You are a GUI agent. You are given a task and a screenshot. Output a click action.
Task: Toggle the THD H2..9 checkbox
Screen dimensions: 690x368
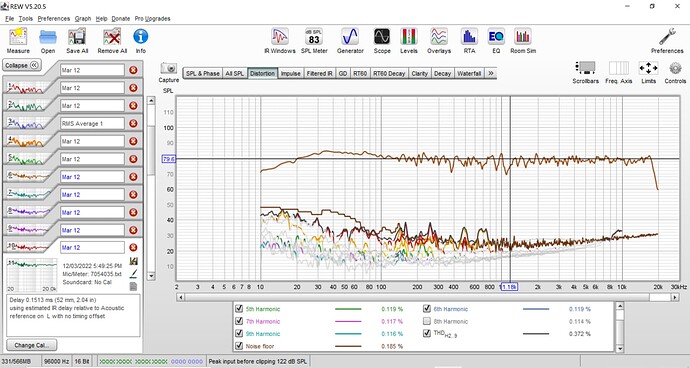coord(426,333)
